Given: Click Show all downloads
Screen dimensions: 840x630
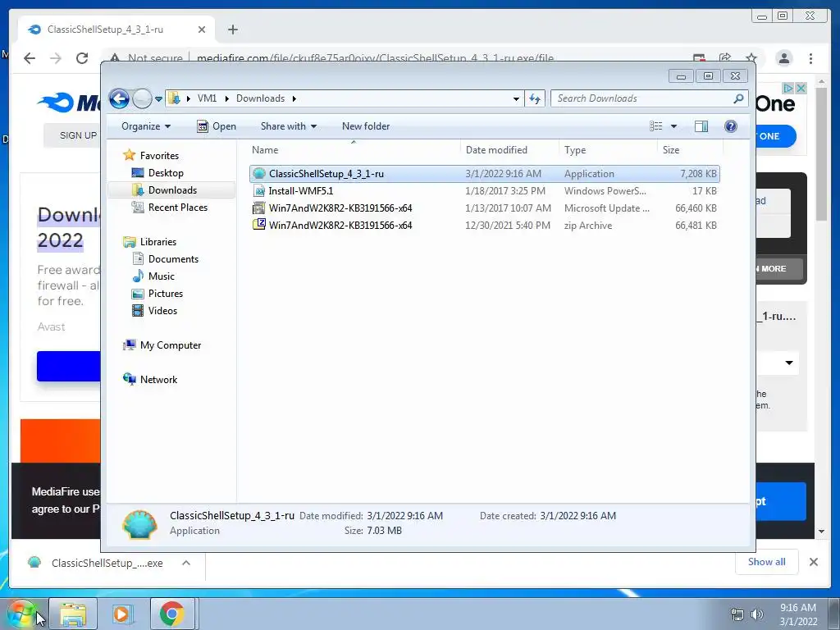Looking at the screenshot, I should click(767, 562).
